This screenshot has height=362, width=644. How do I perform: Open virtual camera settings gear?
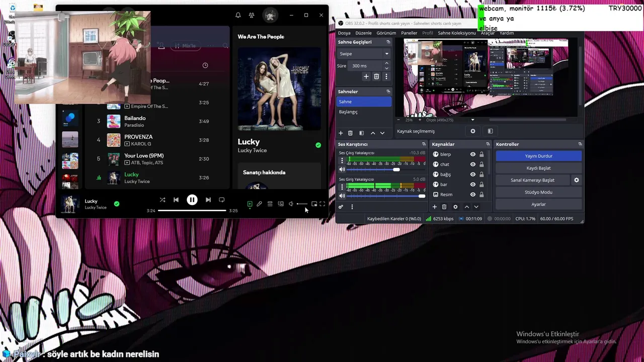[577, 180]
